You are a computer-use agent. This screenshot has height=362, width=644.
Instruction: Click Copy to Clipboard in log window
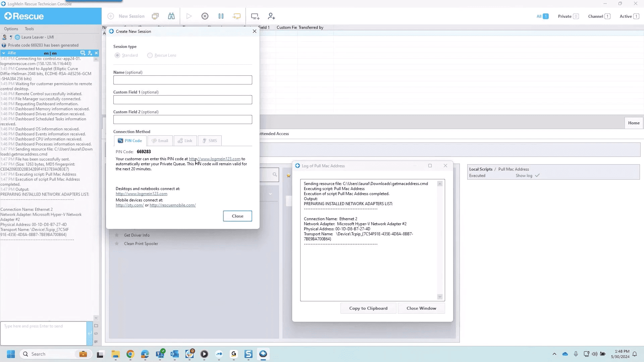point(368,308)
